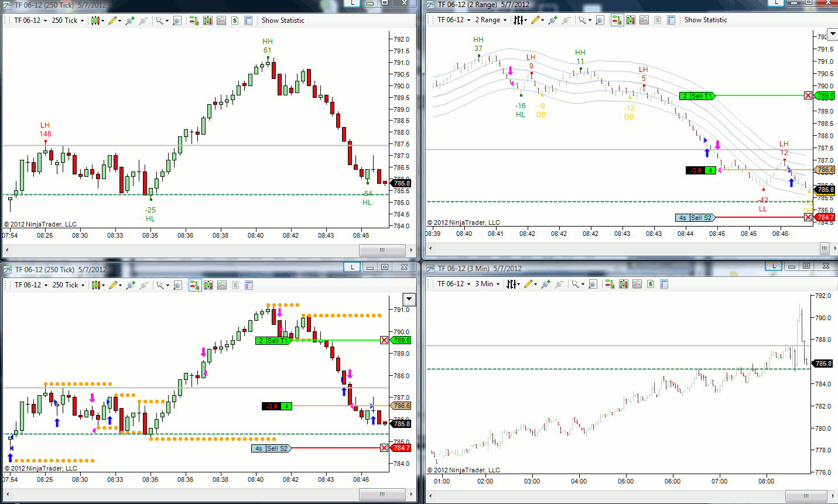Cancel the Sell T1 order in 2 Range chart
This screenshot has height=504, width=838.
tap(808, 95)
